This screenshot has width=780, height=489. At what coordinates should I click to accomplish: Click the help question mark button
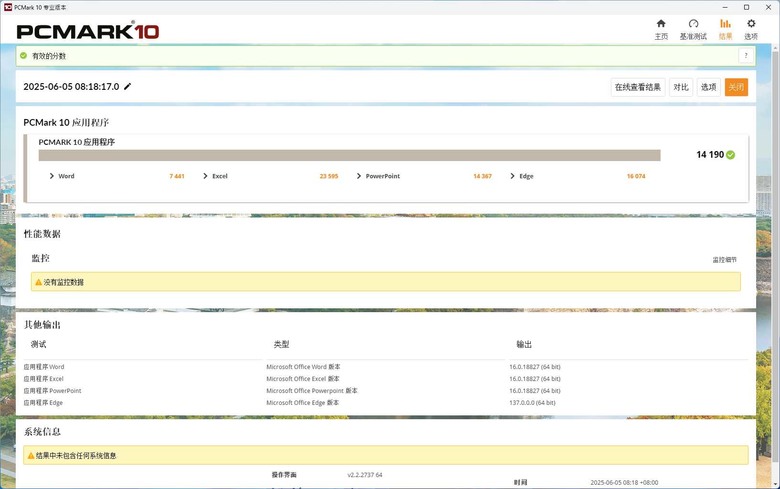click(x=746, y=56)
